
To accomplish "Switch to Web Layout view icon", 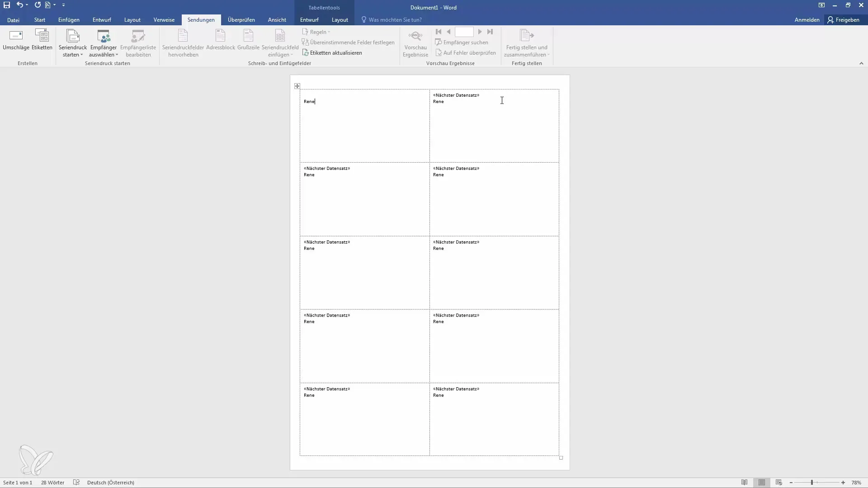I will coord(778,483).
